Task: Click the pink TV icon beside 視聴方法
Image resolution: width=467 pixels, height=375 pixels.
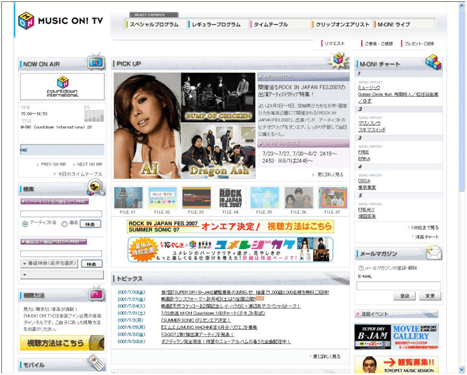Action: coord(97,294)
